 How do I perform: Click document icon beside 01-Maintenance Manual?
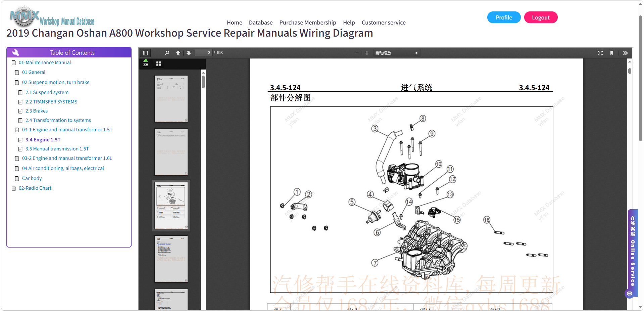[14, 63]
